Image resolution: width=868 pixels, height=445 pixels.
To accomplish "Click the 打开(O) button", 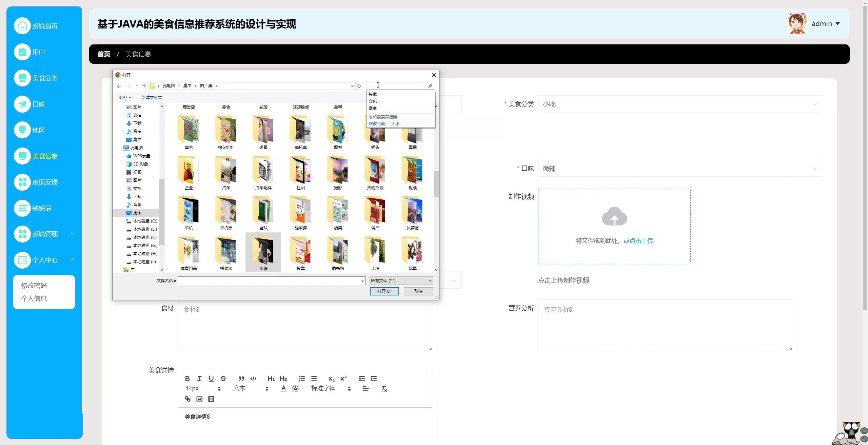I will (x=384, y=291).
